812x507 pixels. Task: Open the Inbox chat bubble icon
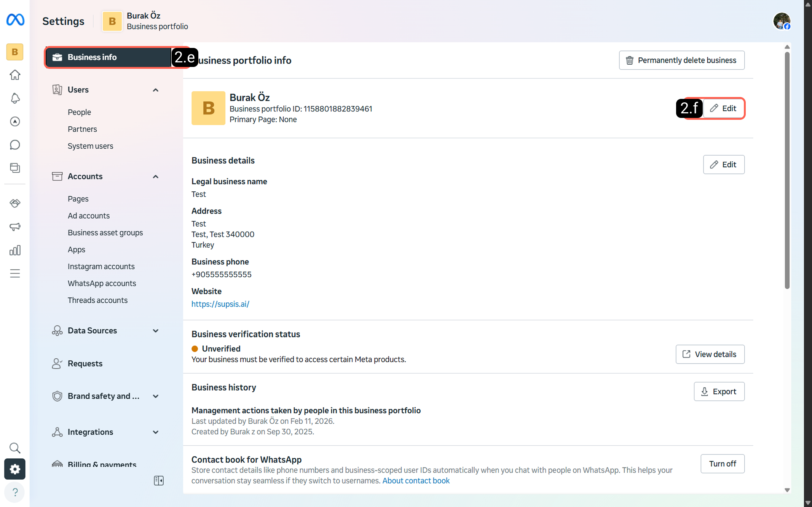(15, 145)
